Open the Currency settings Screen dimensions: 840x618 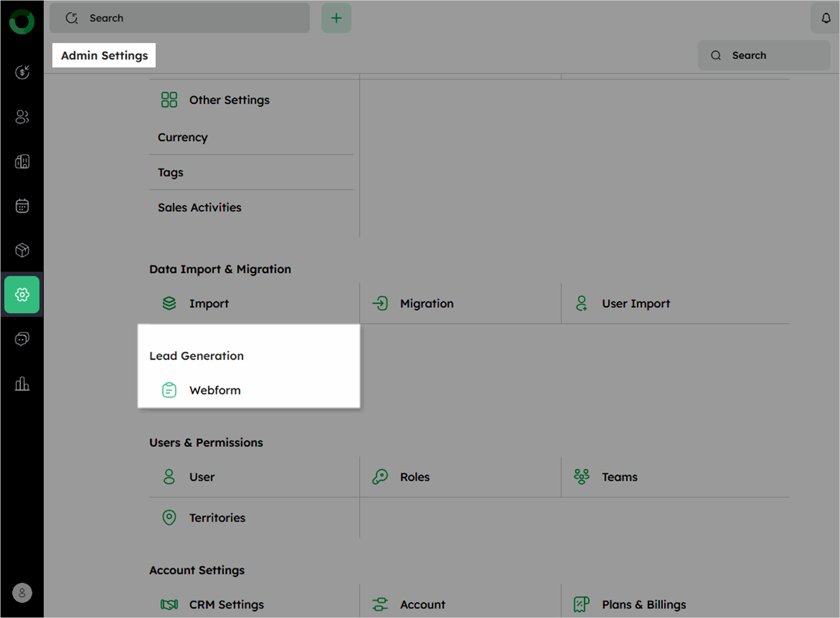[x=183, y=138]
